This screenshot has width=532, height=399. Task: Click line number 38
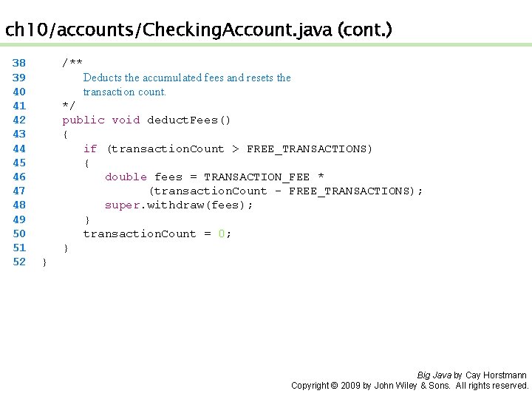[19, 63]
